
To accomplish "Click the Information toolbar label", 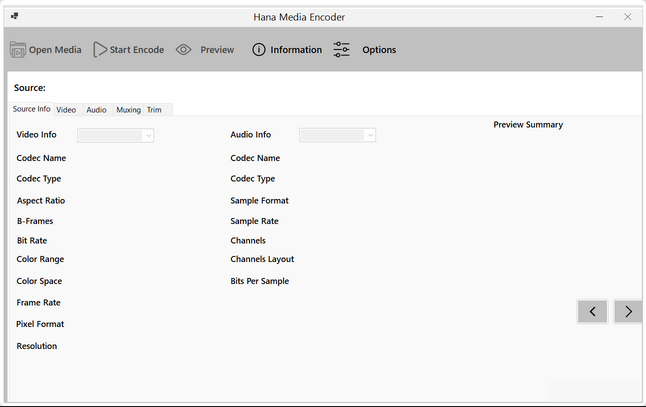I will pyautogui.click(x=296, y=50).
